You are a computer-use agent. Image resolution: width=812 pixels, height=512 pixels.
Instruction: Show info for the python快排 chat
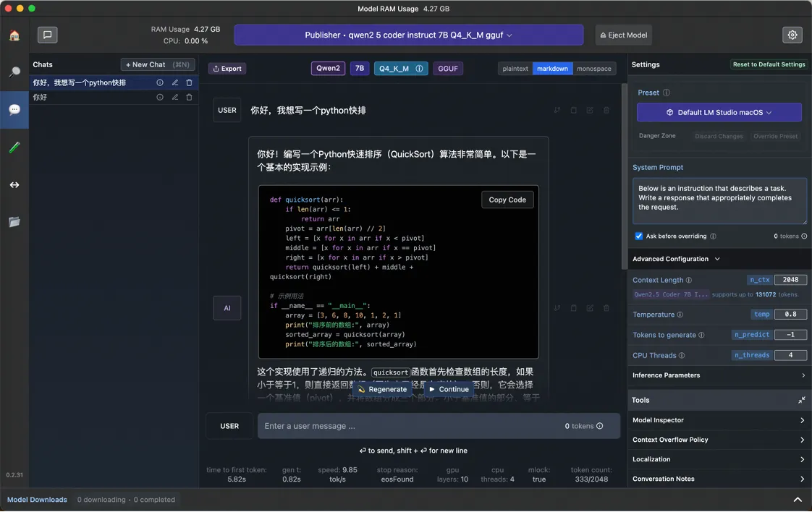(160, 83)
